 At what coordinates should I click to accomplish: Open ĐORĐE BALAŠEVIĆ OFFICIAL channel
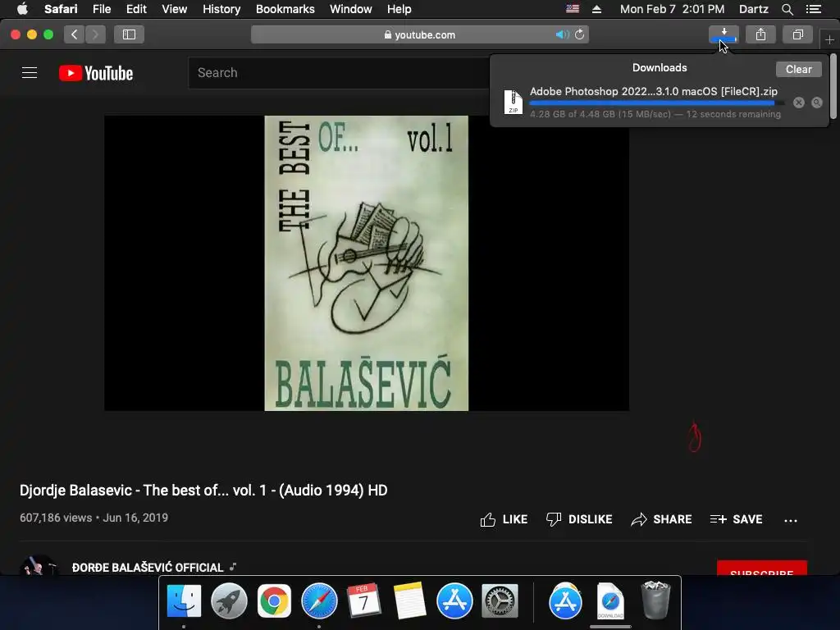click(148, 568)
